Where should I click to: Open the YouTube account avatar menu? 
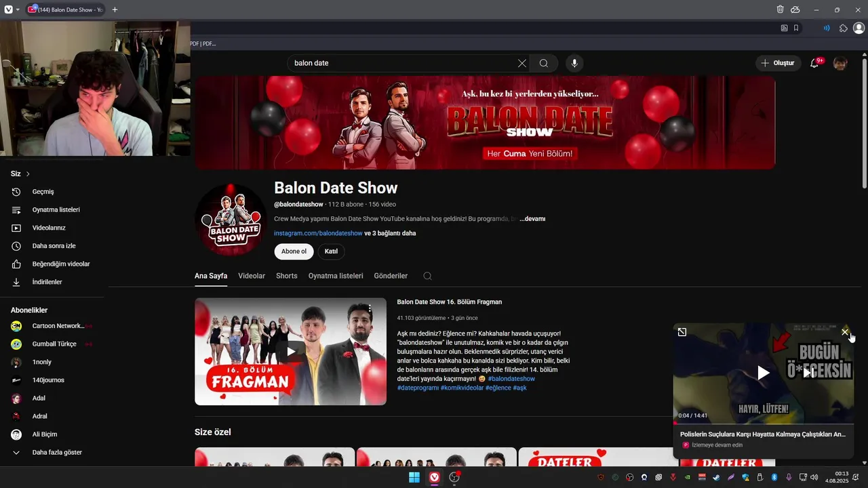click(840, 63)
